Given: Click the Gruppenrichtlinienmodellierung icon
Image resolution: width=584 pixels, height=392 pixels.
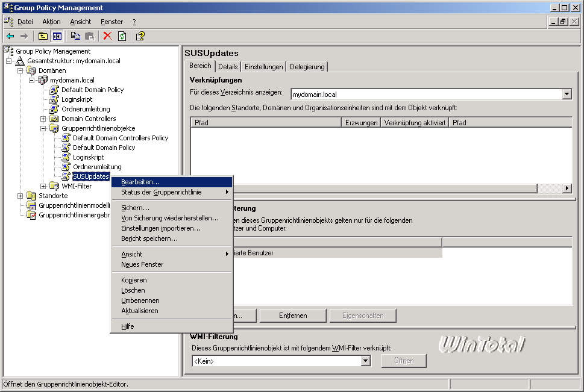Looking at the screenshot, I should (31, 205).
